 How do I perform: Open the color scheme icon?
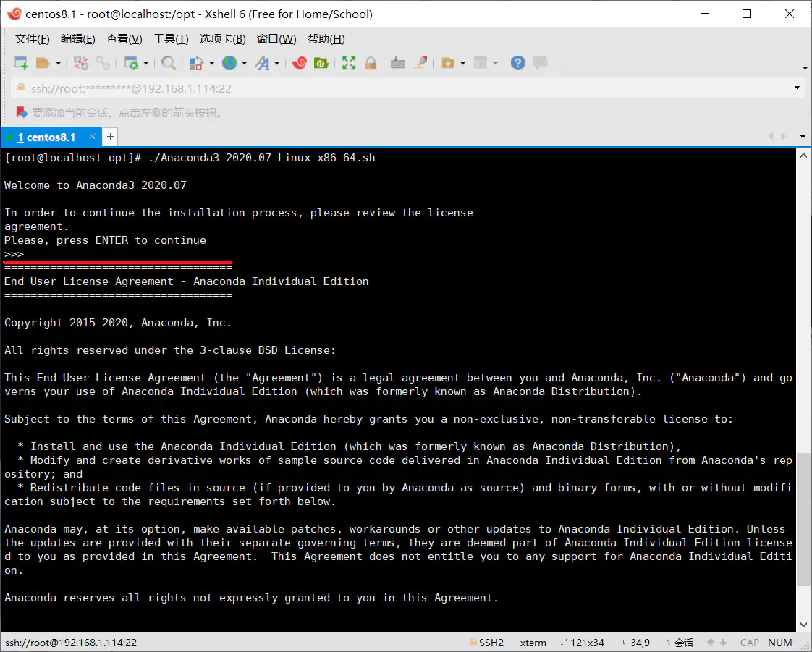195,63
